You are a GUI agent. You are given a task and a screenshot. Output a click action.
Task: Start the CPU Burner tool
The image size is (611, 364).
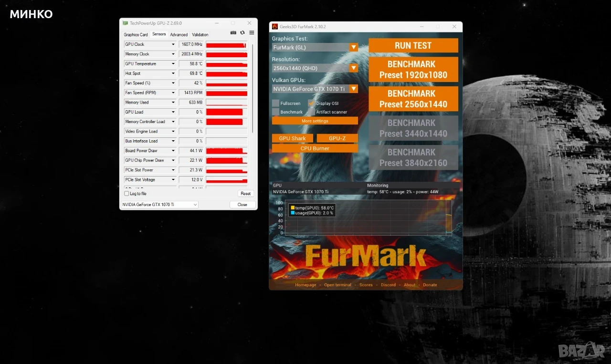pyautogui.click(x=315, y=148)
